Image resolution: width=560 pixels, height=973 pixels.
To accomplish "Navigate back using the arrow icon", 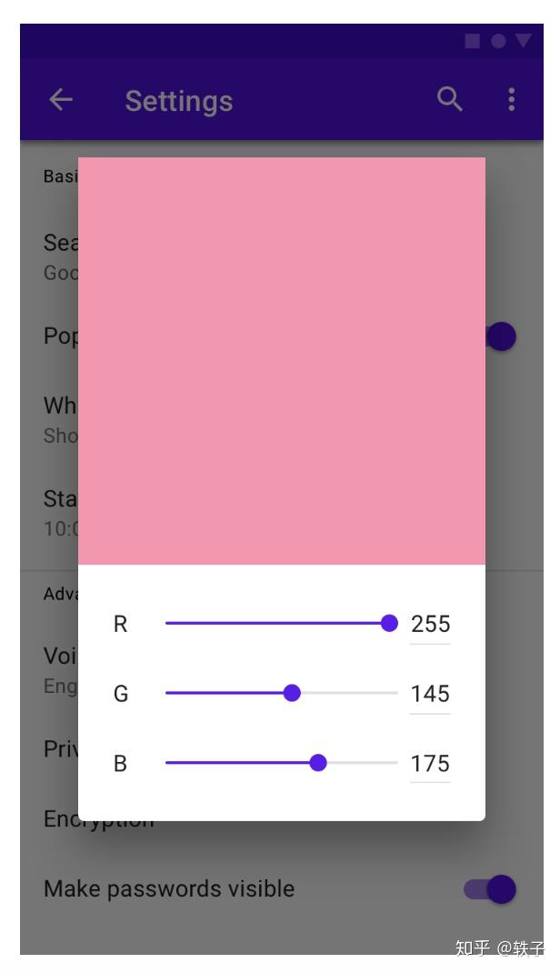I will tap(60, 99).
